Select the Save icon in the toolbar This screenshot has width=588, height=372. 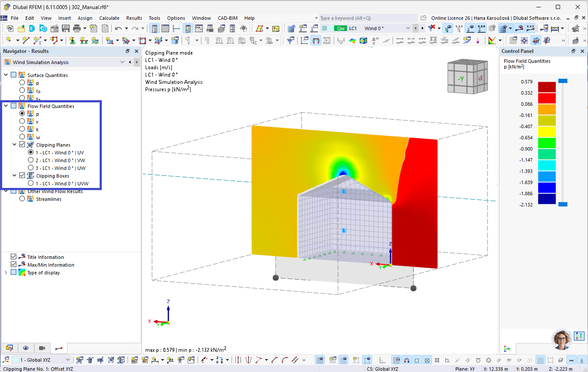(65, 28)
